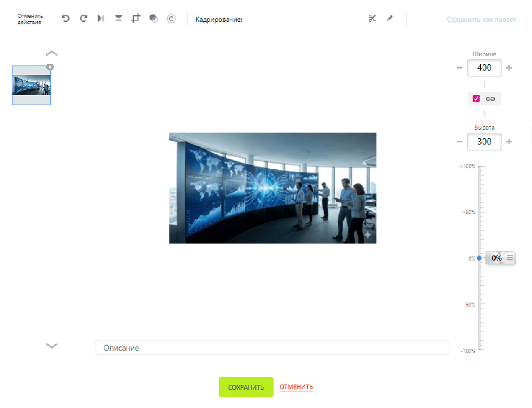Rotate image counterclockwise with left arrow icon
The image size is (532, 408).
(x=66, y=19)
